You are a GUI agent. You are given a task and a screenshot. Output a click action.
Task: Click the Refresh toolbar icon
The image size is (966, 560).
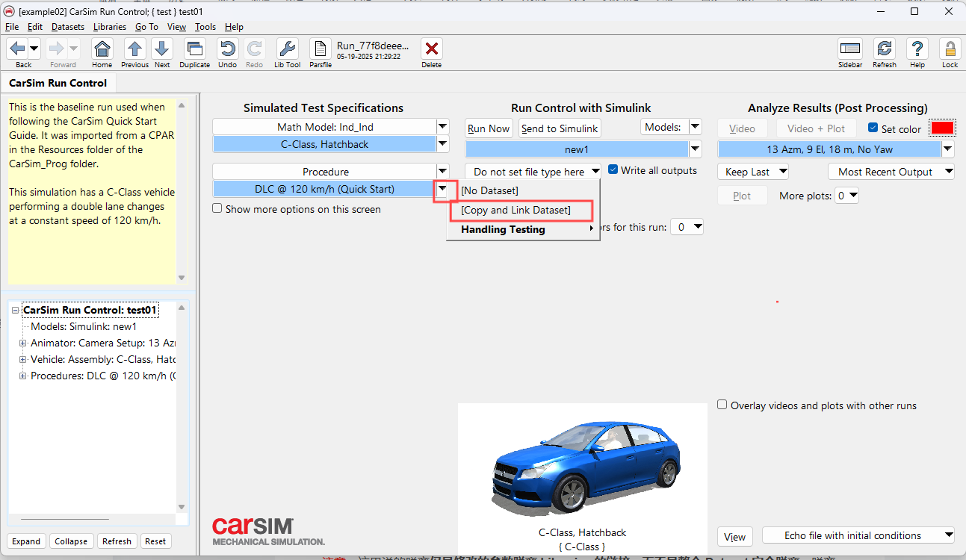click(885, 49)
